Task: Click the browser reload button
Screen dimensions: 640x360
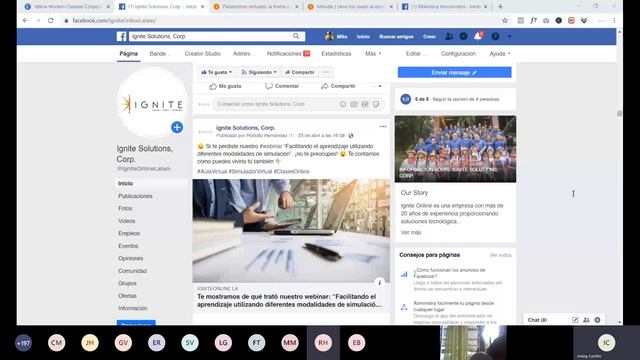Action: (x=51, y=20)
